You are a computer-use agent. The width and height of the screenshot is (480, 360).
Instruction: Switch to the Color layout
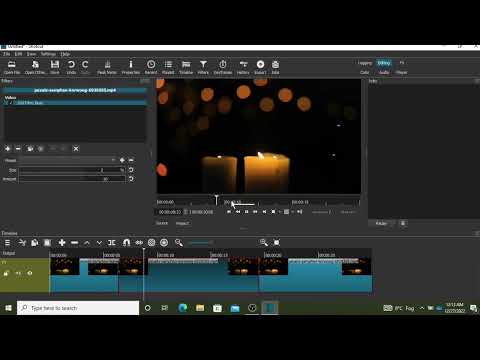(365, 72)
